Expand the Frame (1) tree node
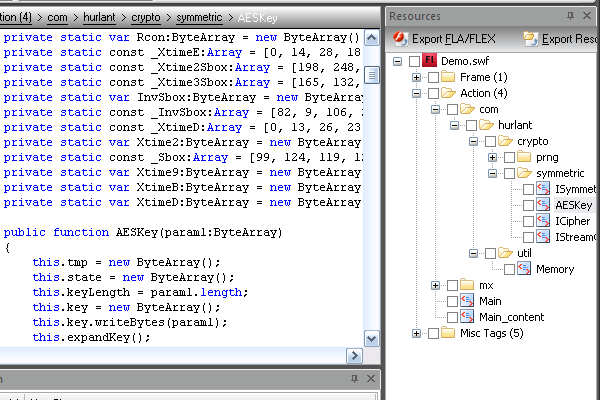Screen dimensions: 600x400 click(416, 77)
